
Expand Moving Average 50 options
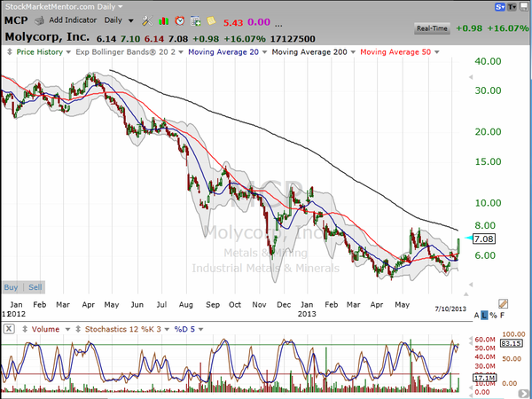tap(437, 52)
